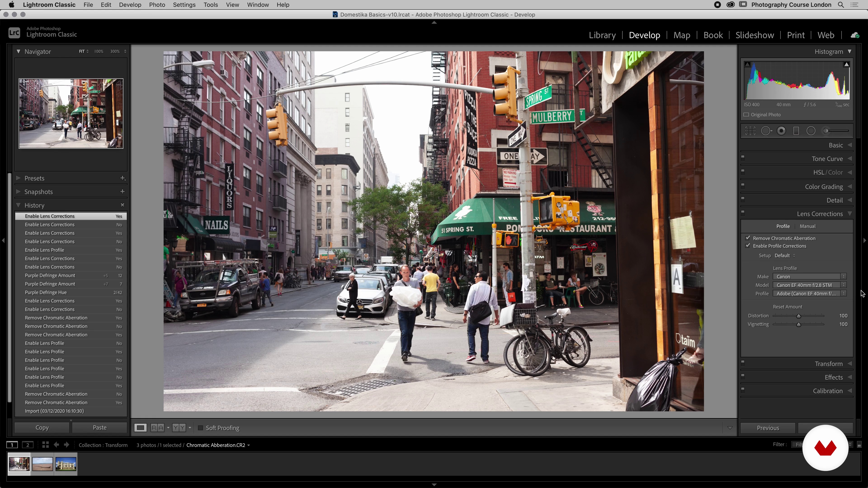Open the lens Make dropdown showing Canon

click(x=810, y=277)
